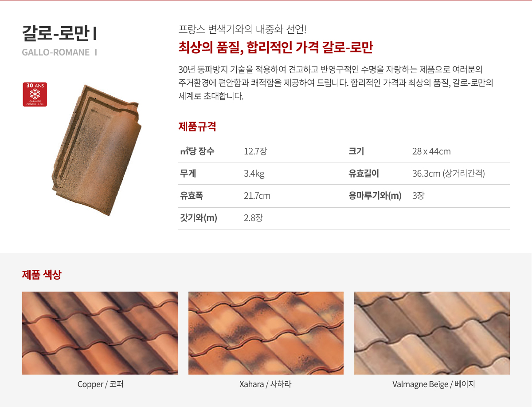Image resolution: width=532 pixels, height=407 pixels.
Task: Click the 'Xahara / 사하라' caption
Action: [265, 384]
